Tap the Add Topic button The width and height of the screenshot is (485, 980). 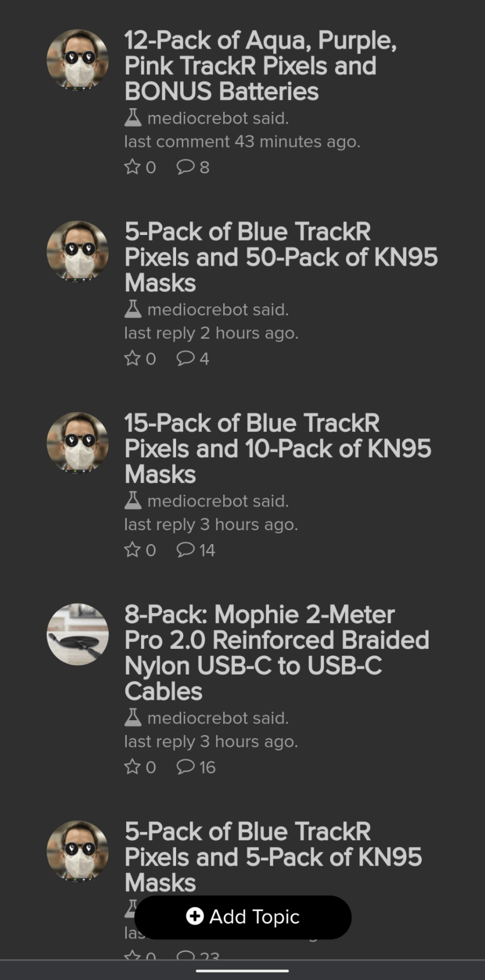coord(243,917)
